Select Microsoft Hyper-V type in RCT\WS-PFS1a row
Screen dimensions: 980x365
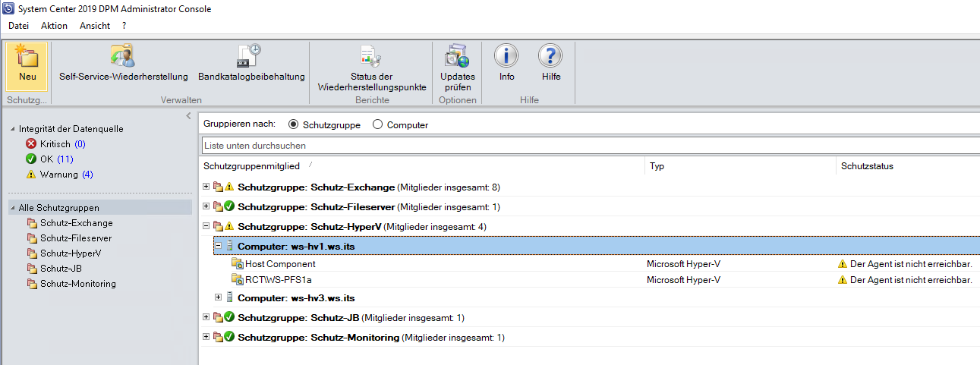click(x=683, y=279)
